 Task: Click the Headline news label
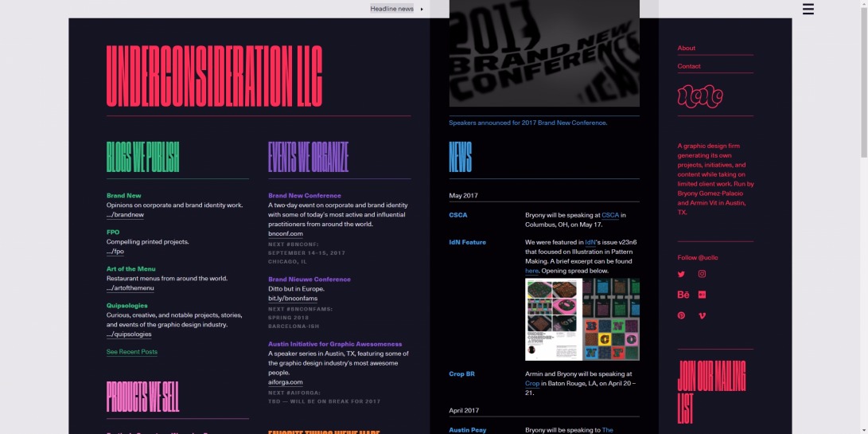(392, 9)
